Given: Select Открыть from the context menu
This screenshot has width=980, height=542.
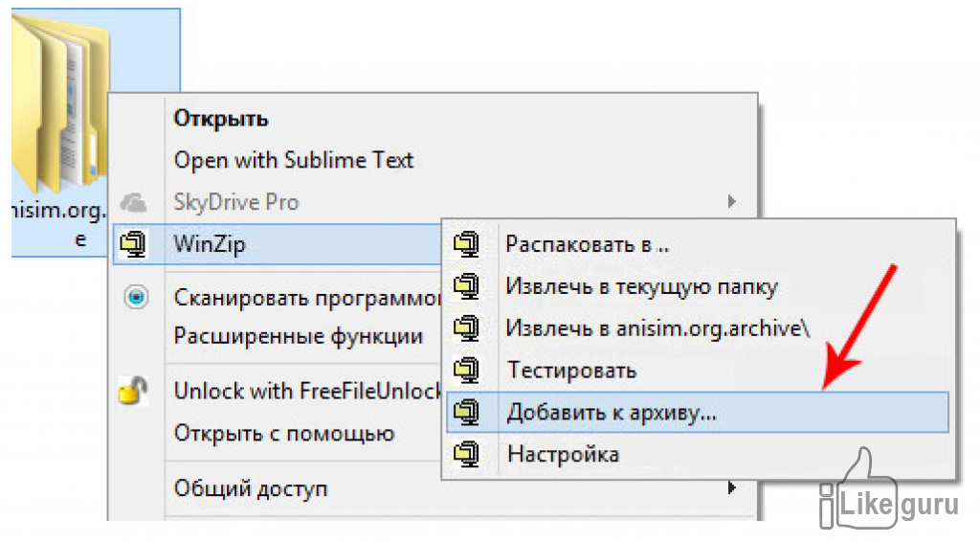Looking at the screenshot, I should [x=221, y=119].
